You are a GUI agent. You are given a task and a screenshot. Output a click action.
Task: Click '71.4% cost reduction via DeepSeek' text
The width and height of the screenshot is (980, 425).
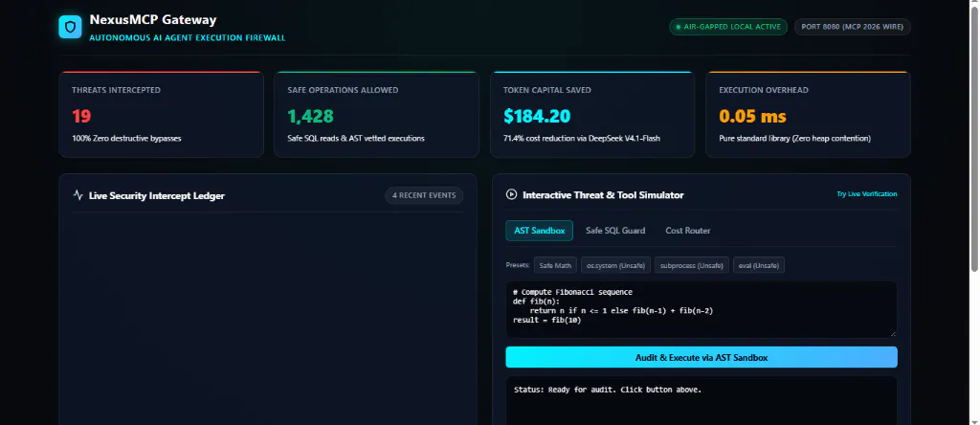point(581,138)
